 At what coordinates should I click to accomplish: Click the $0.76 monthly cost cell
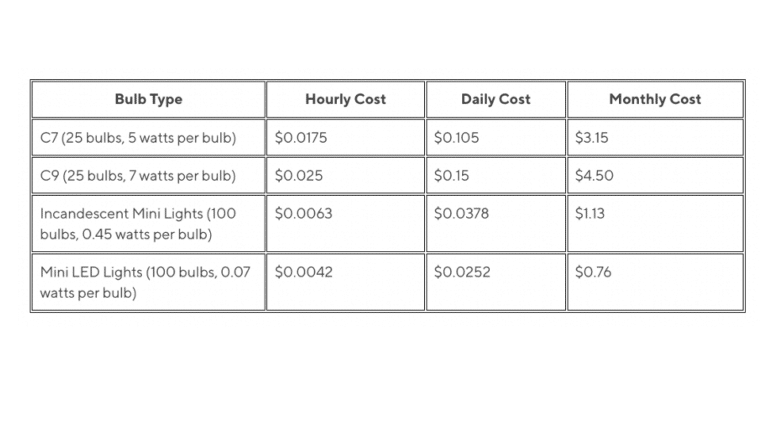[593, 271]
